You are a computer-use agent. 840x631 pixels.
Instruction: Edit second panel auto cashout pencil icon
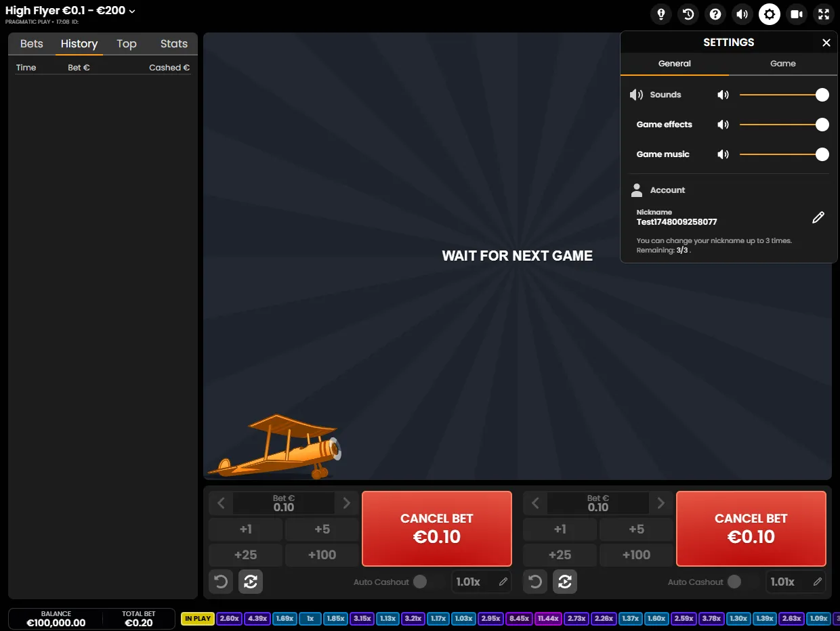pyautogui.click(x=818, y=582)
